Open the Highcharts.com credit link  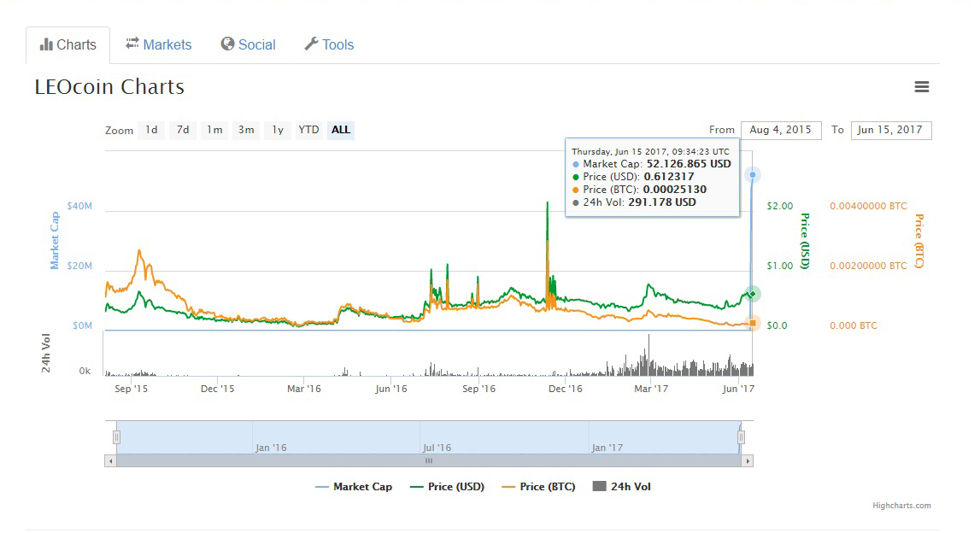[901, 506]
